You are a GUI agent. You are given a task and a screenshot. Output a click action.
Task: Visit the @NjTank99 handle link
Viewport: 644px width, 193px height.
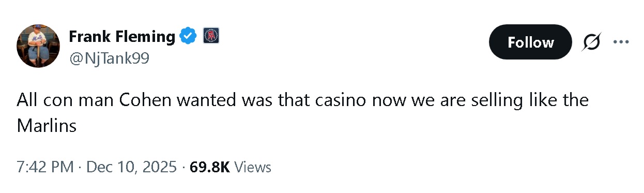click(109, 58)
